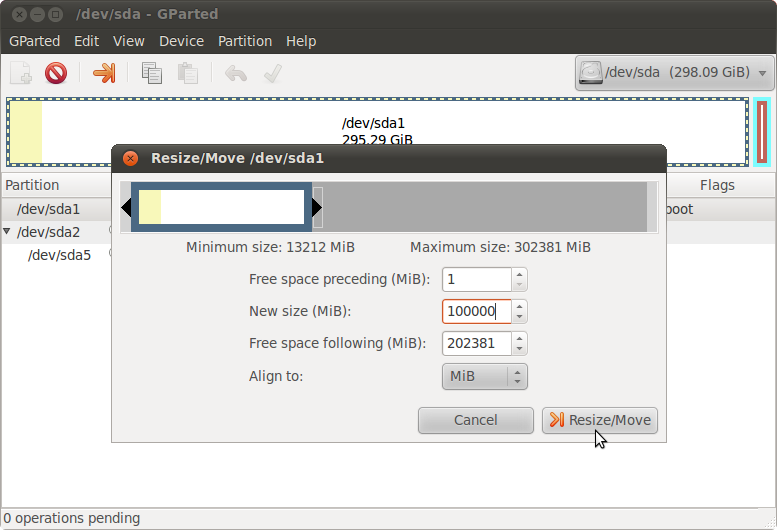Click the Partition column header
Image resolution: width=777 pixels, height=530 pixels.
click(56, 185)
